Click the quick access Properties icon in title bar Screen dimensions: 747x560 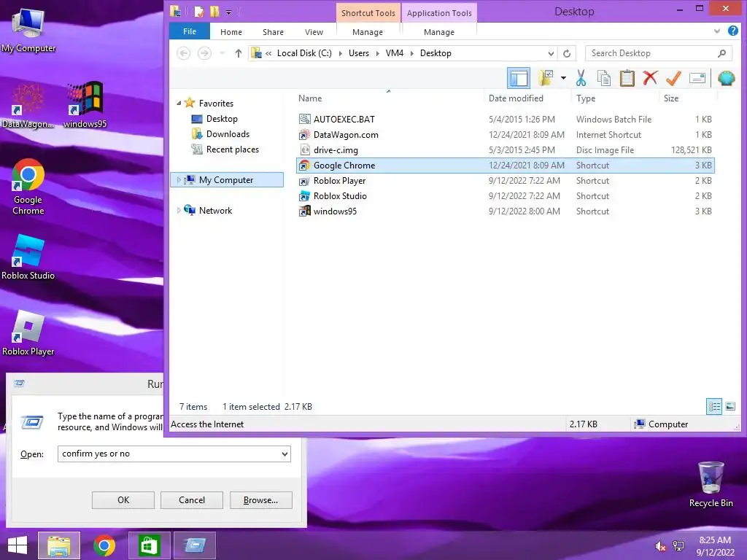pos(199,12)
